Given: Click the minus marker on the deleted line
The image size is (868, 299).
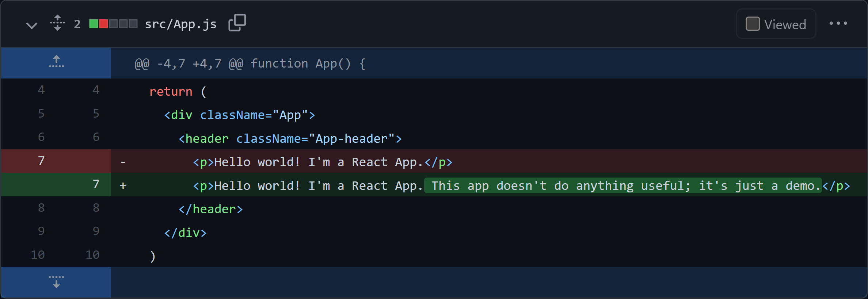Looking at the screenshot, I should (x=123, y=162).
